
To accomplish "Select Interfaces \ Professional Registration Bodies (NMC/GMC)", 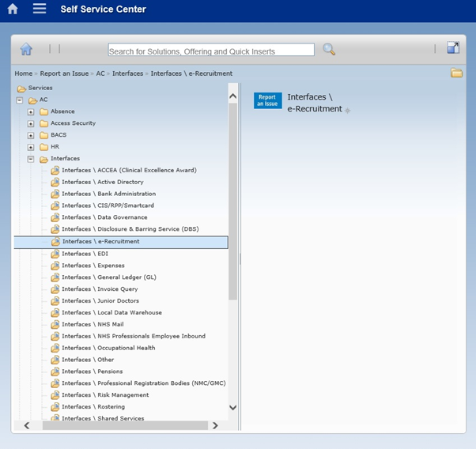I will [144, 383].
